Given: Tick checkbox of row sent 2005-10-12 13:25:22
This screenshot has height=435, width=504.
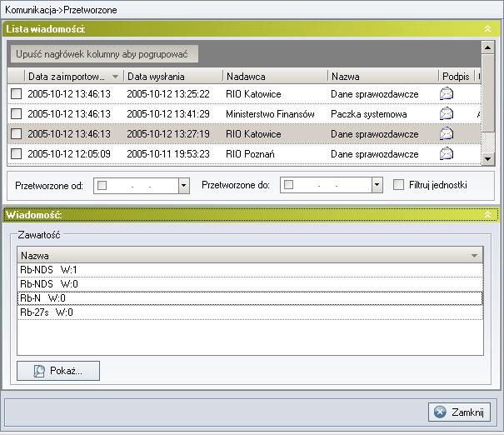Looking at the screenshot, I should click(16, 94).
